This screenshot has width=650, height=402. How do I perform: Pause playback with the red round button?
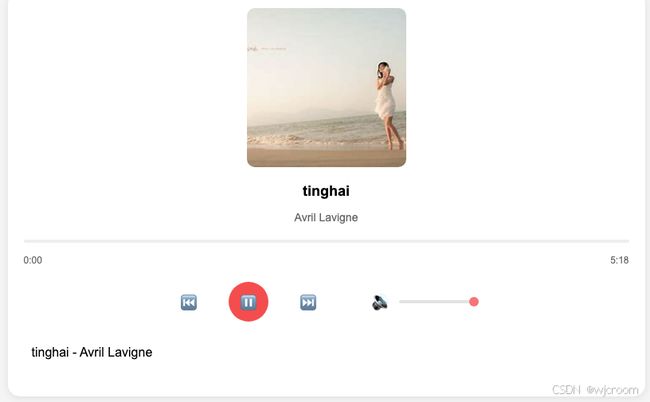(x=248, y=302)
